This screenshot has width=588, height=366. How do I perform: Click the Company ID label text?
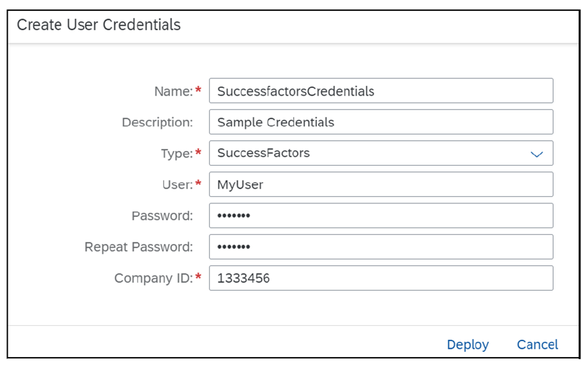coord(153,279)
